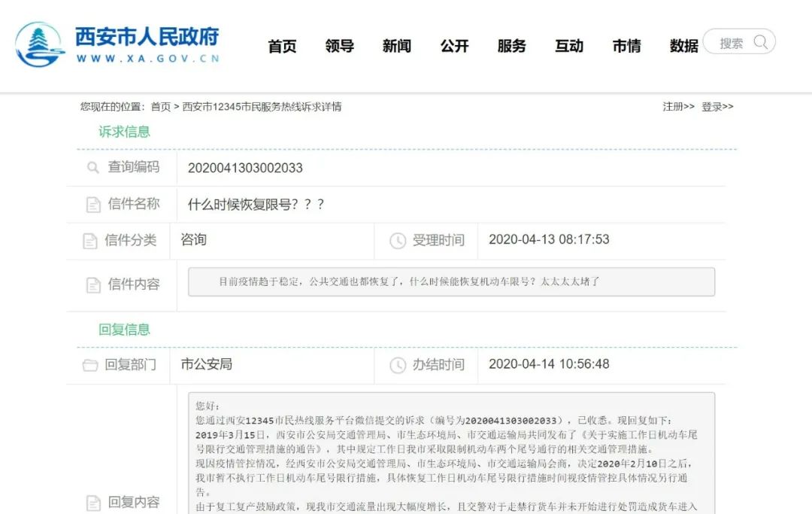Select the 服务 menu item
812x514 pixels.
(512, 46)
